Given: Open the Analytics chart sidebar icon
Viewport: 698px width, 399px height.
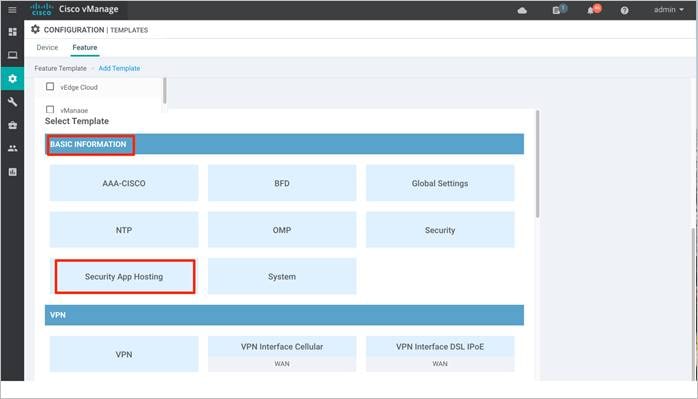Looking at the screenshot, I should tap(12, 172).
